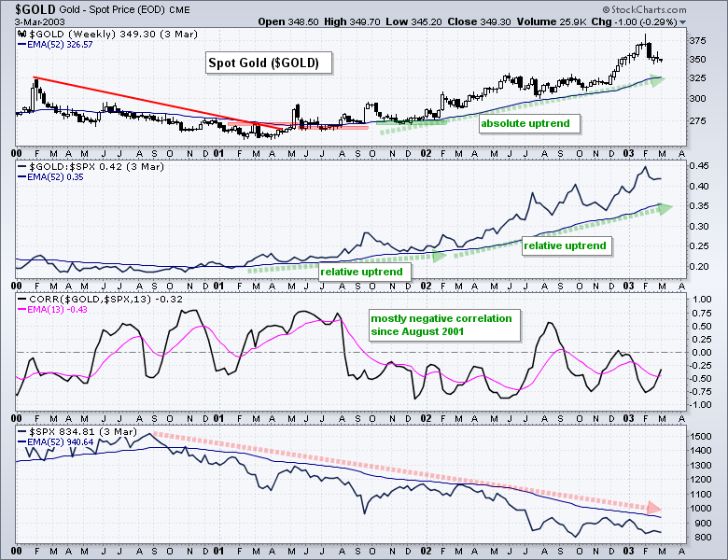This screenshot has height=560, width=728.
Task: Click the $GOLD:$SPX 0.42 legend entry
Action: point(91,167)
